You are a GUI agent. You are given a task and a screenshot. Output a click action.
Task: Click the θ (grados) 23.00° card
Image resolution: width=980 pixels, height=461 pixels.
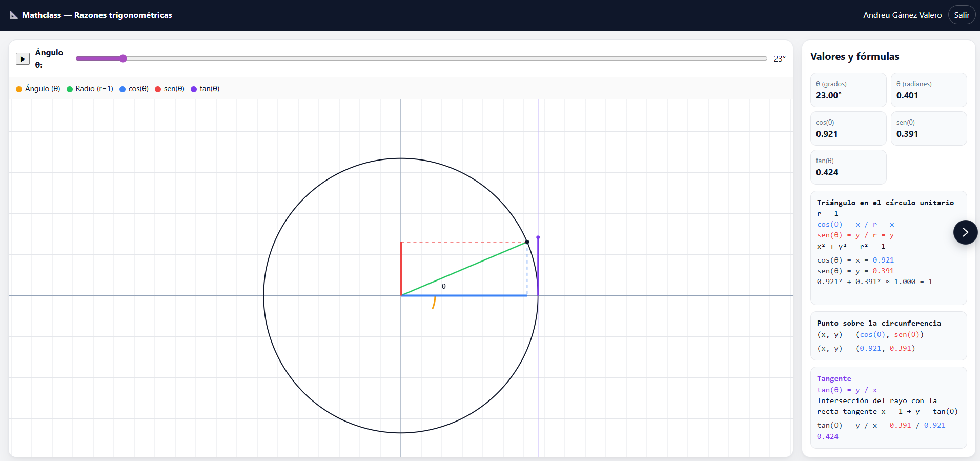pos(848,90)
